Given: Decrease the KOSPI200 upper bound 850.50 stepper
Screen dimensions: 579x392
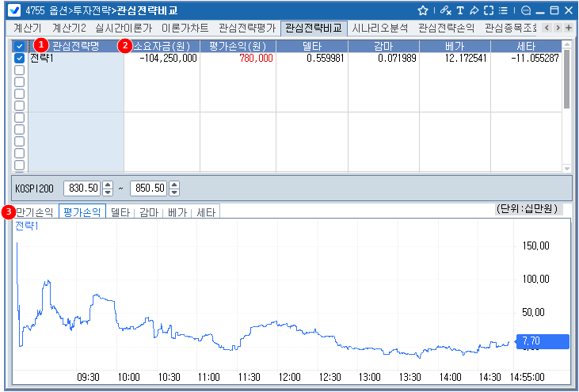Looking at the screenshot, I should click(x=174, y=192).
